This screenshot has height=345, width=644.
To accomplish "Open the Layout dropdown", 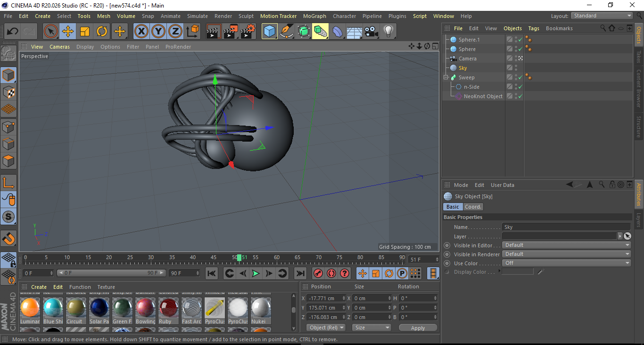I will (x=602, y=16).
